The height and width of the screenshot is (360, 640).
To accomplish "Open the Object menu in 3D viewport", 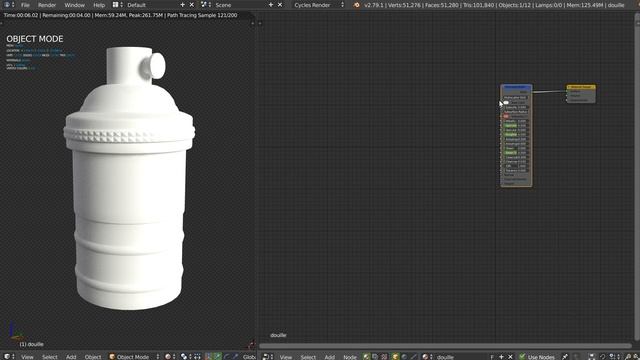I will (93, 357).
